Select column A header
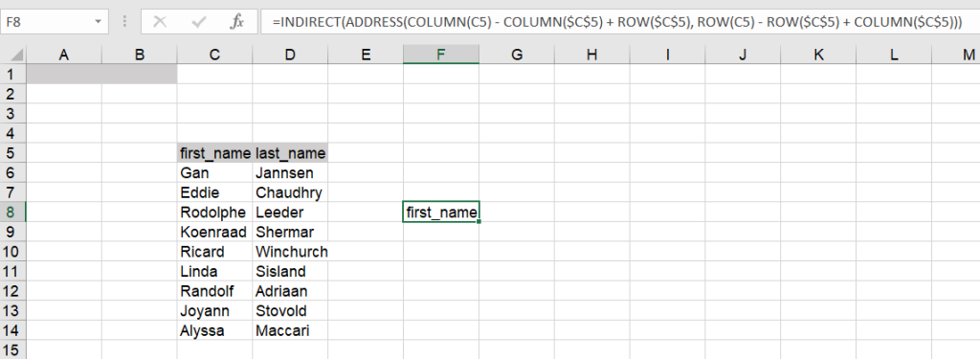Viewport: 980px width, 359px height. point(63,55)
